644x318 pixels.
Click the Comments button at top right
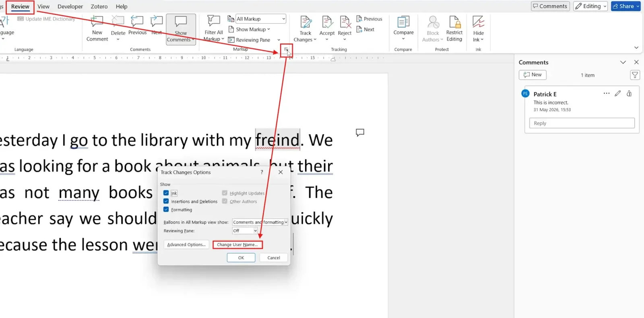coord(550,6)
